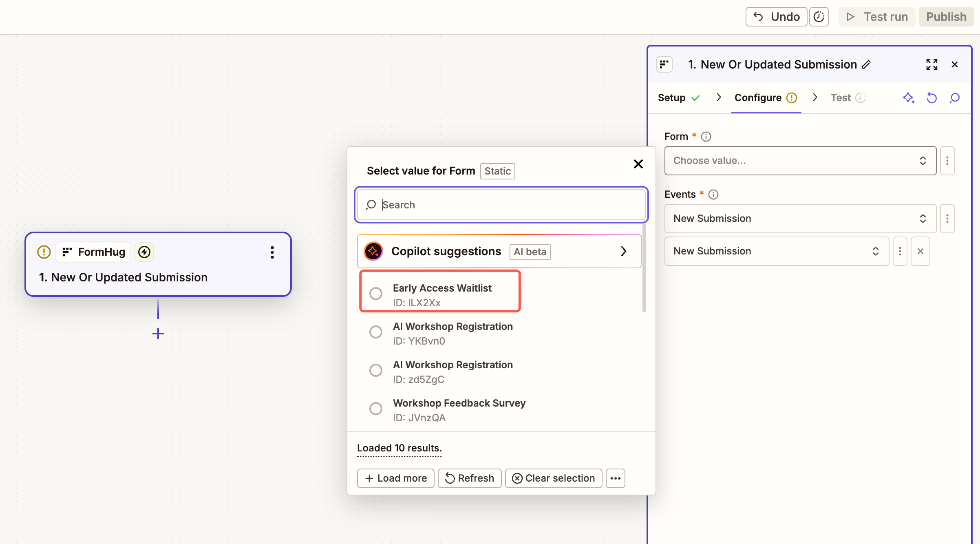Select AI Workshop Registration with ID YKBvn0
Viewport: 980px width, 544px height.
coord(376,332)
